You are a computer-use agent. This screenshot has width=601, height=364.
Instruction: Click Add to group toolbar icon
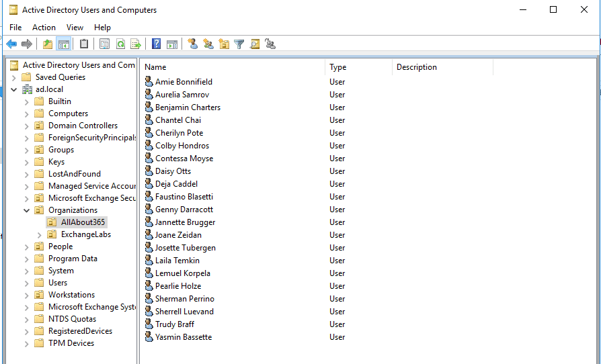[270, 44]
